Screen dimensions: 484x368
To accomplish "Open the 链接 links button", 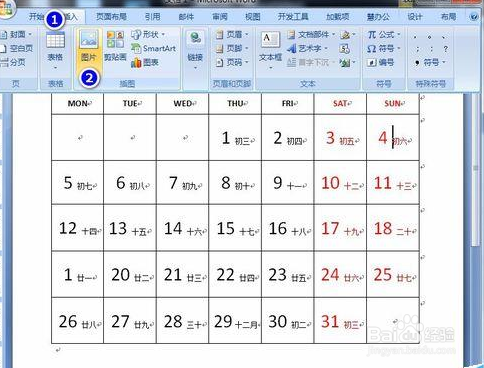I will pyautogui.click(x=195, y=50).
